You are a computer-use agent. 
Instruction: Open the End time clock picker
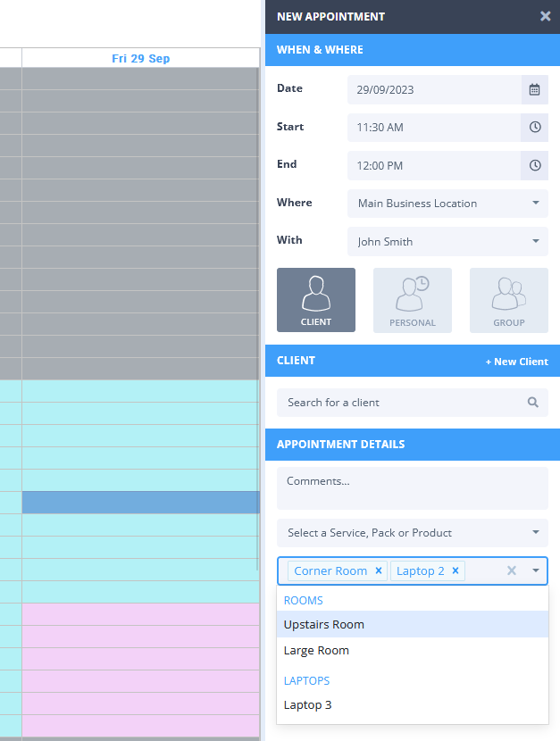click(x=534, y=165)
